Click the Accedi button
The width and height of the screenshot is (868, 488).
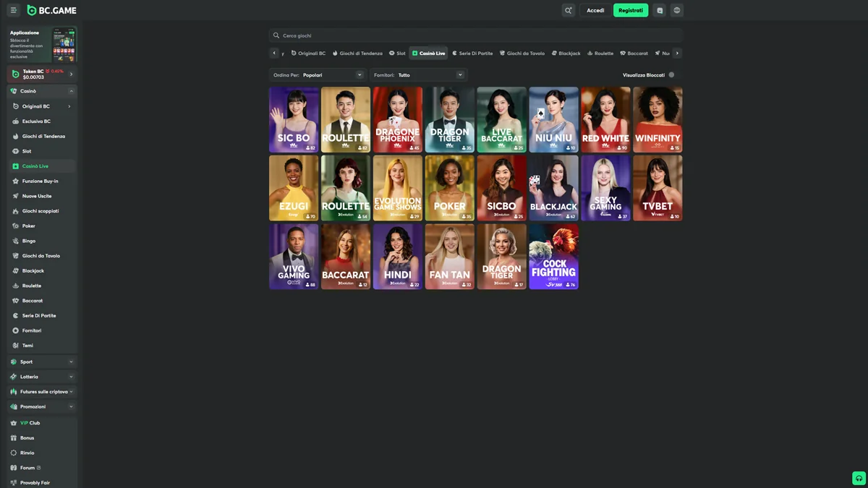[595, 10]
